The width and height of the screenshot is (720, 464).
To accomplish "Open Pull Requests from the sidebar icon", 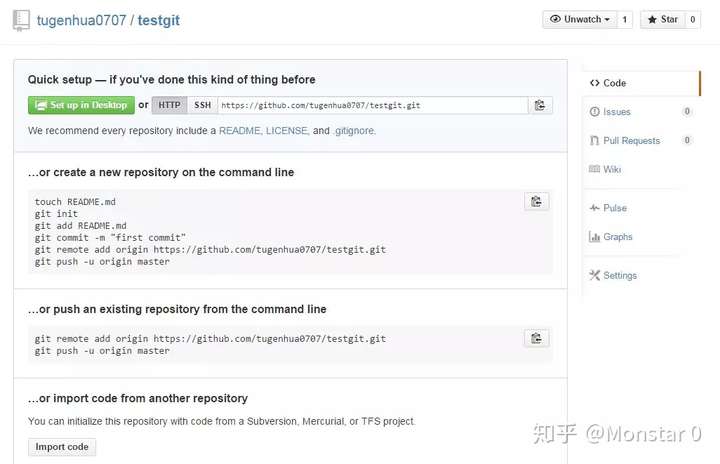I will point(595,141).
